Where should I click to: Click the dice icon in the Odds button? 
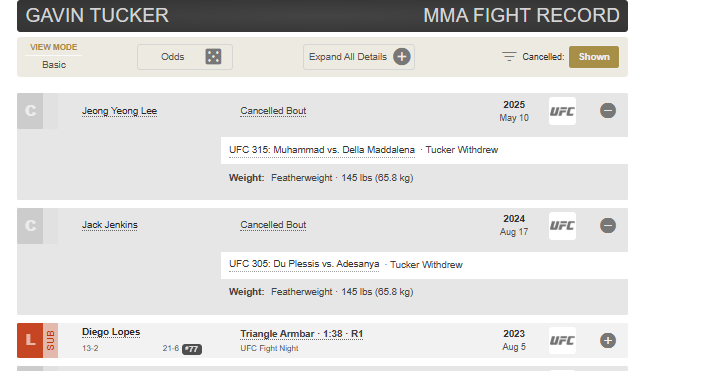(213, 57)
